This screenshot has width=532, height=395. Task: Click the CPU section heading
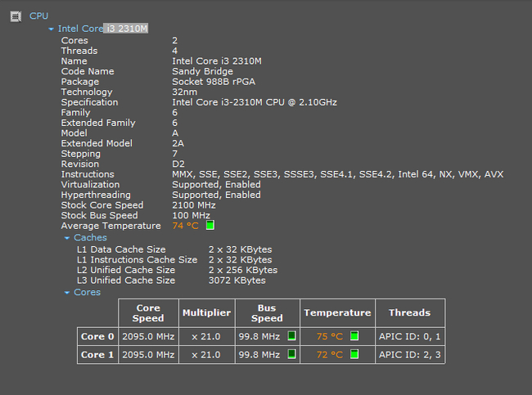tap(38, 16)
